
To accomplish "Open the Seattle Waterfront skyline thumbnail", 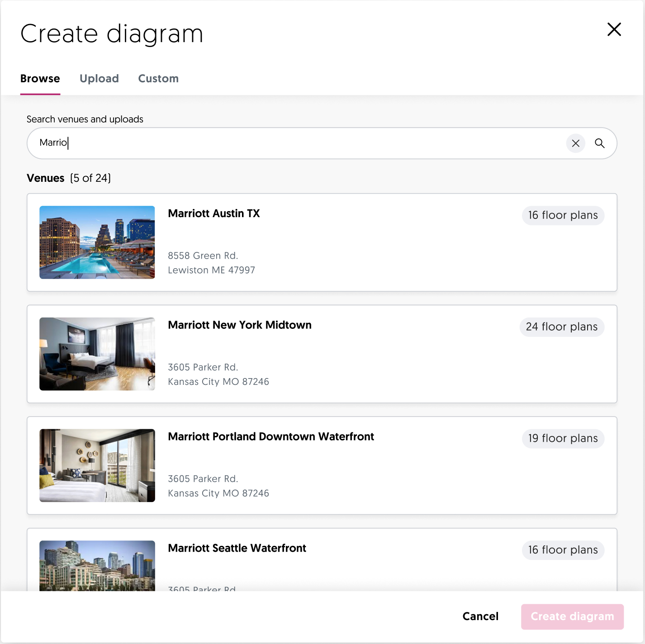I will click(x=97, y=566).
